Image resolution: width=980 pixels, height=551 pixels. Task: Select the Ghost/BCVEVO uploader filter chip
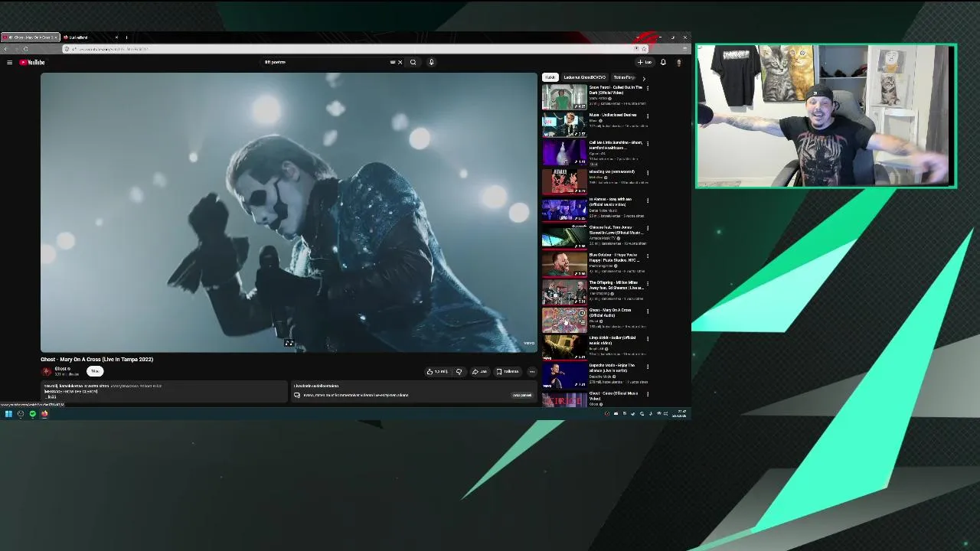584,77
